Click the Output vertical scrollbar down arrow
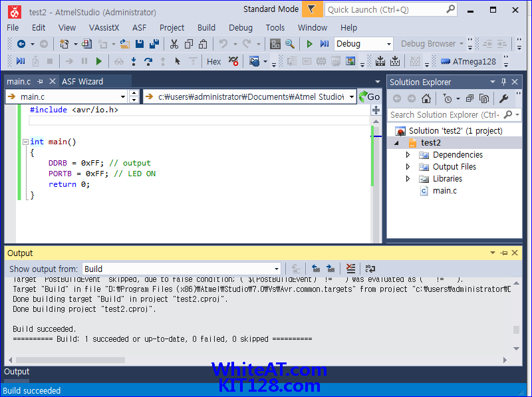 coord(517,348)
